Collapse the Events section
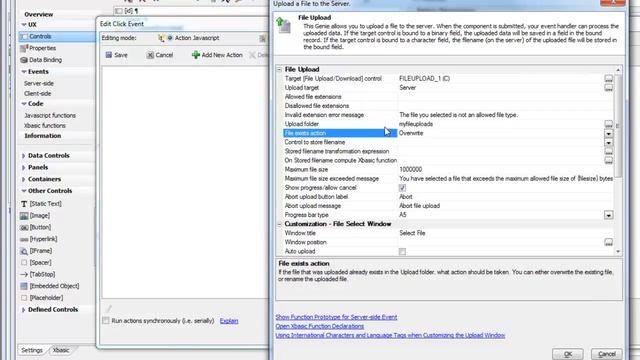 pos(24,71)
